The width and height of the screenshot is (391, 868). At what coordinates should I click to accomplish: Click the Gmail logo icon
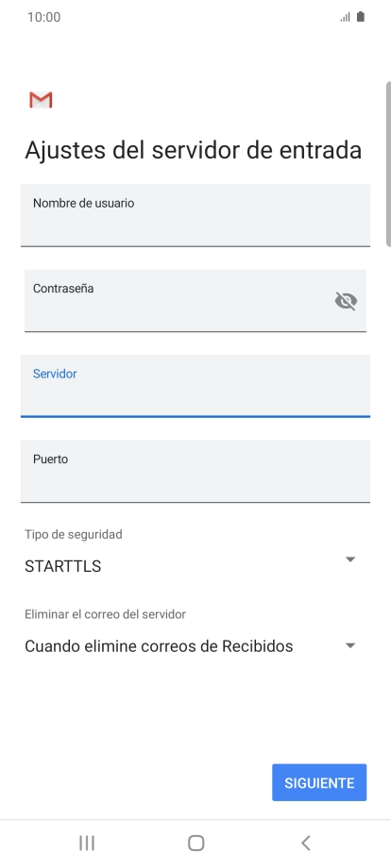pyautogui.click(x=41, y=100)
